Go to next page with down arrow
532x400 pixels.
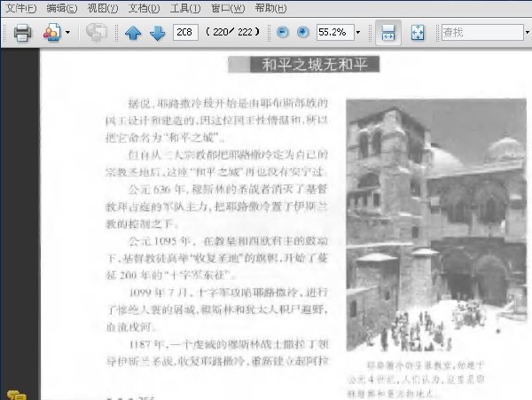pyautogui.click(x=158, y=33)
